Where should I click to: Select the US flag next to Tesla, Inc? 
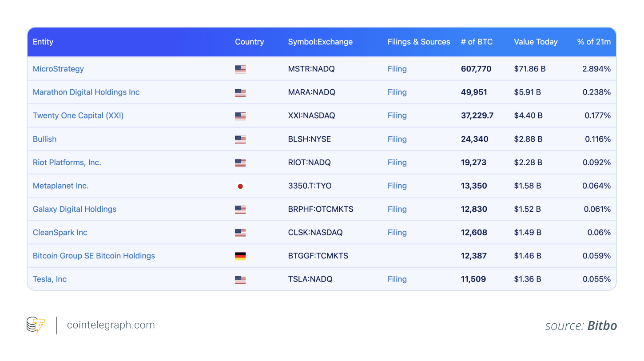[240, 279]
